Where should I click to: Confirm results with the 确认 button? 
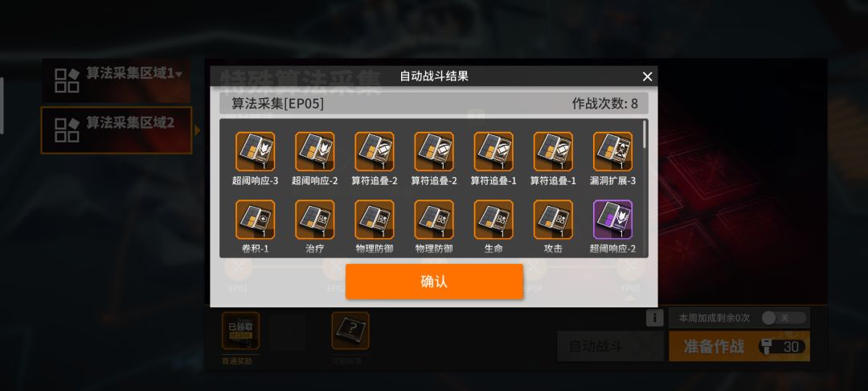(435, 282)
